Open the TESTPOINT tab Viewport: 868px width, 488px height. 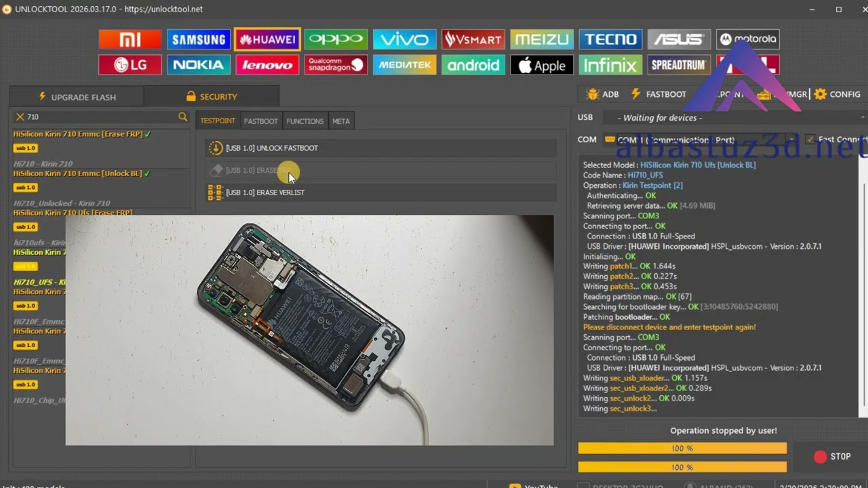[218, 121]
